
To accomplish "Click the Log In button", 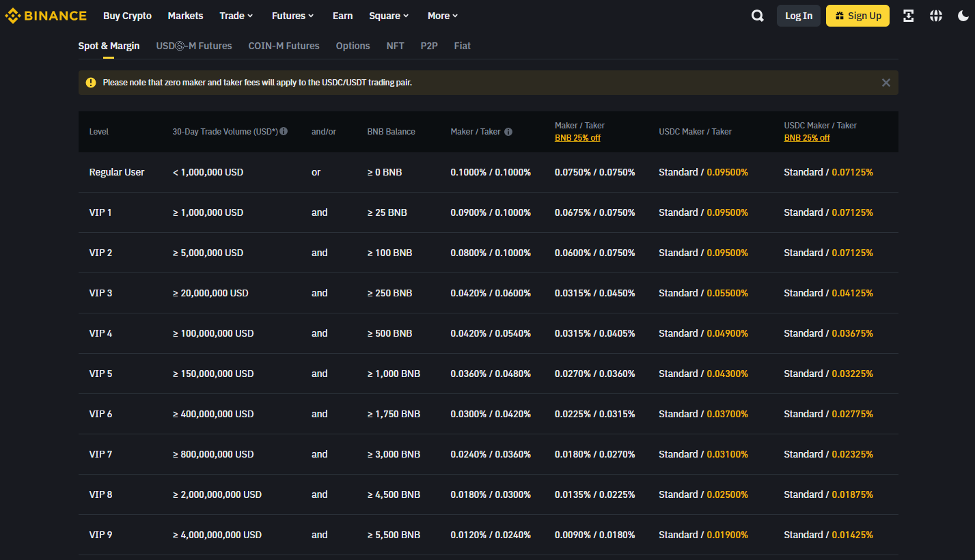I will coord(799,16).
